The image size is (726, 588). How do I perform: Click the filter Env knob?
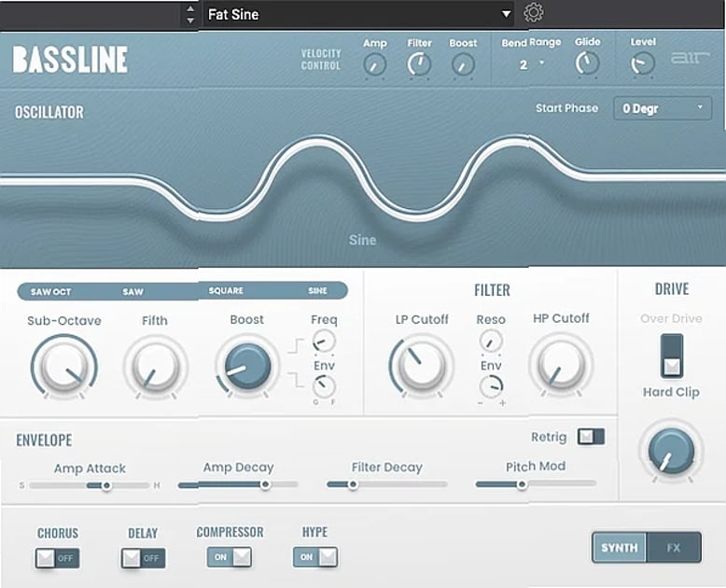click(x=491, y=386)
